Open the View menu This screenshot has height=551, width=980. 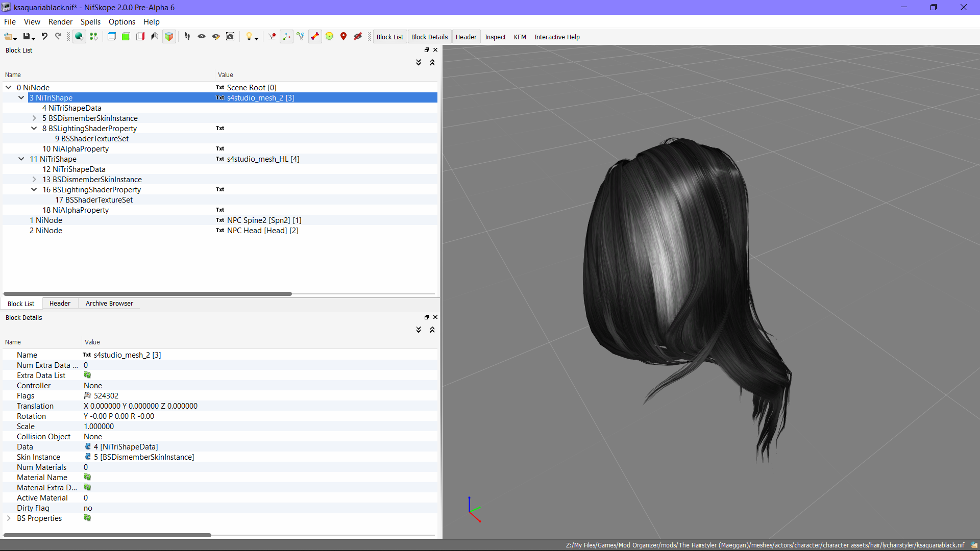(x=32, y=22)
